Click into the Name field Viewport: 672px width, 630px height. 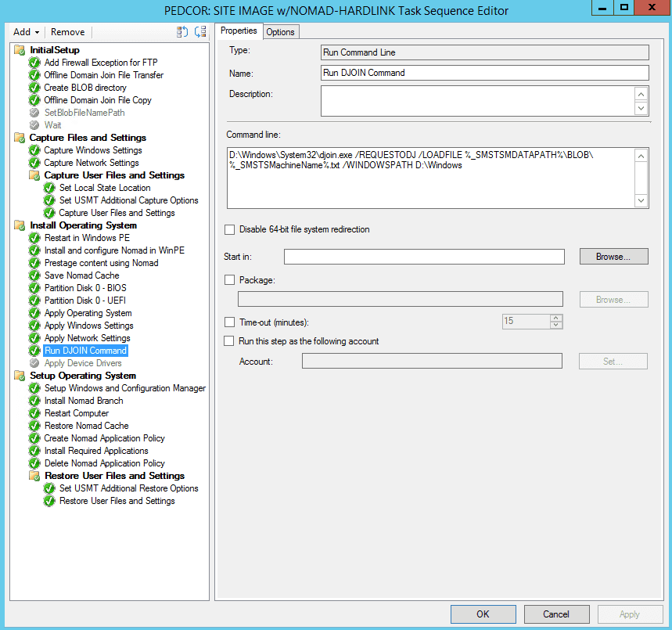(485, 73)
